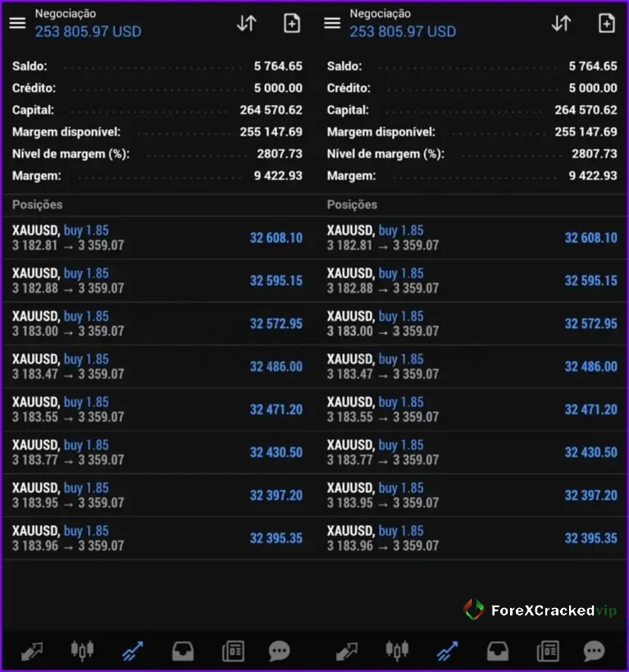Select right XAUUSD position opened at 3 183.96
This screenshot has width=629, height=672.
pos(472,538)
